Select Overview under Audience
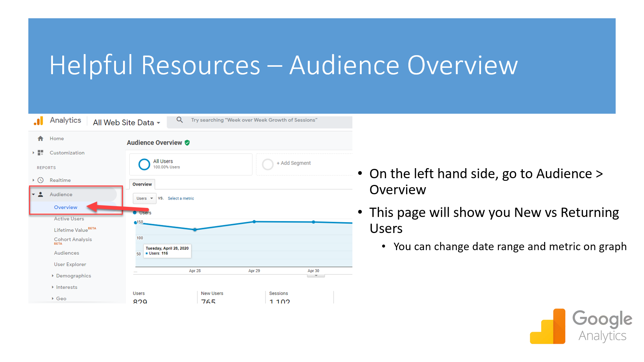Screen dimensions: 644x362 pos(66,207)
